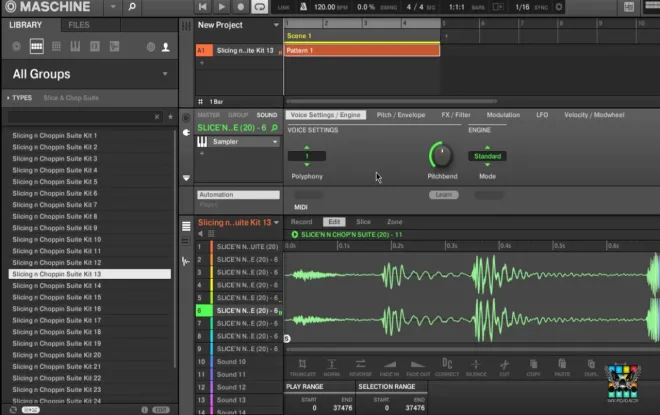Expand the TYPES tag filter

coord(19,98)
